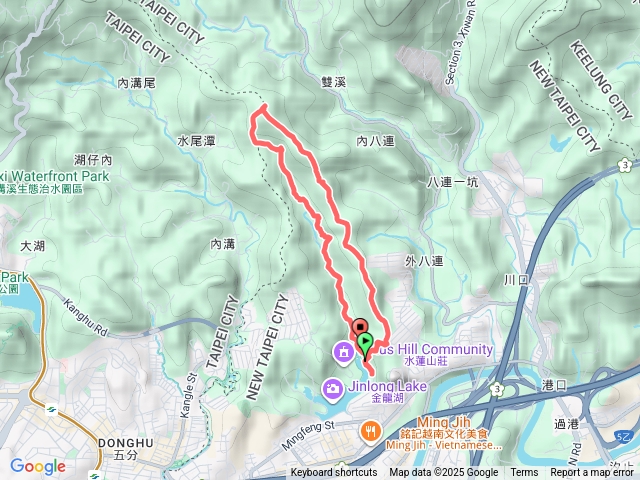Screen dimensions: 640x480
Task: Click the Ming Jih restaurant fork icon
Action: [x=371, y=431]
